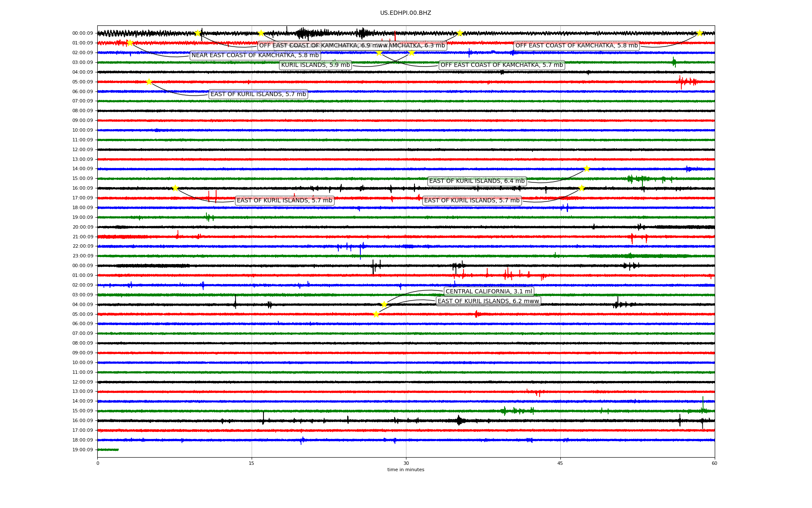
Task: Click the 'EAST OF KURIL ISLANDS, 6.2 mww' annotation
Action: pos(488,301)
